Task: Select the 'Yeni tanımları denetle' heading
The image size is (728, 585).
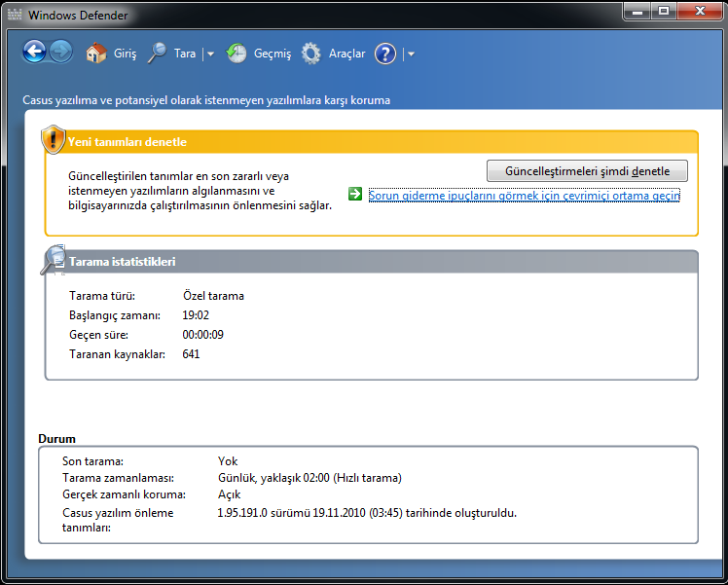Action: [127, 141]
